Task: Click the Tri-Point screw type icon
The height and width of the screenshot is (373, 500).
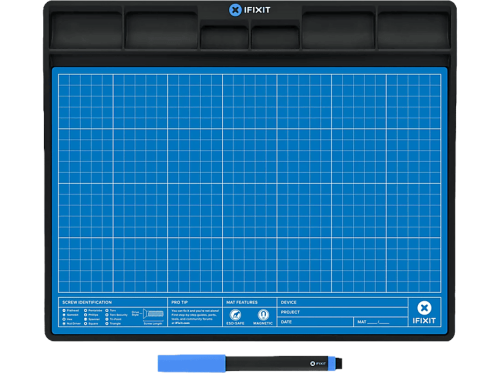Action: click(107, 319)
